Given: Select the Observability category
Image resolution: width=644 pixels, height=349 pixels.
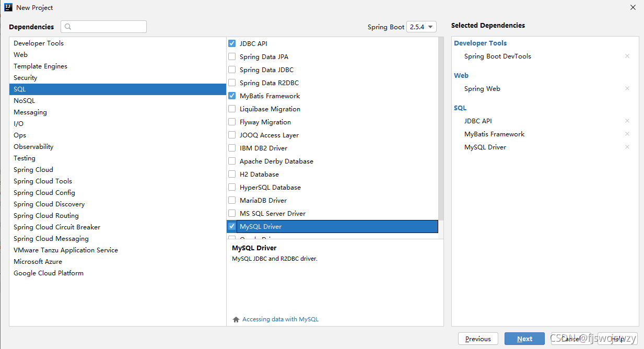Looking at the screenshot, I should tap(118, 146).
